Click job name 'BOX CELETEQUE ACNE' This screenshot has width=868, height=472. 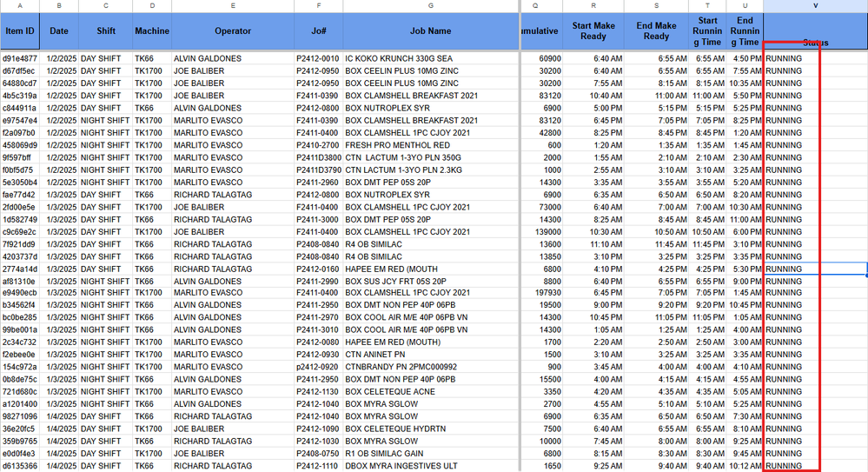390,392
